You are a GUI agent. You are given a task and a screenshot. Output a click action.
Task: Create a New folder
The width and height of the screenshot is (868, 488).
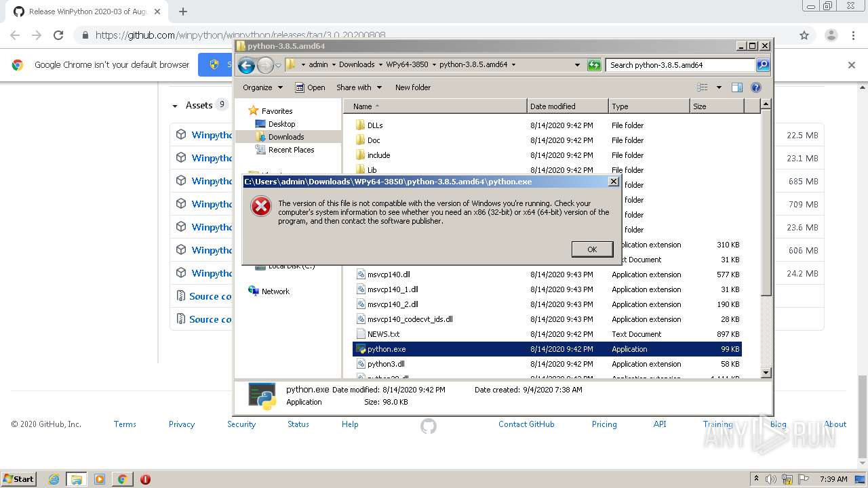413,87
